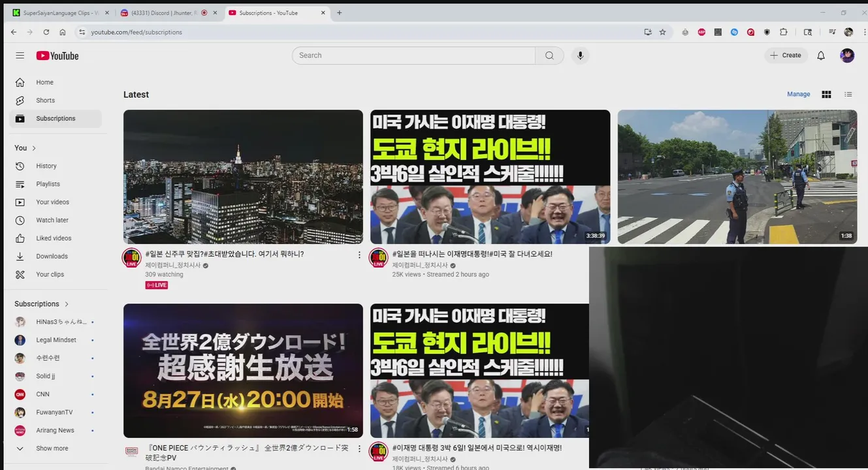
Task: Click into the YouTube Search field
Action: pos(413,55)
